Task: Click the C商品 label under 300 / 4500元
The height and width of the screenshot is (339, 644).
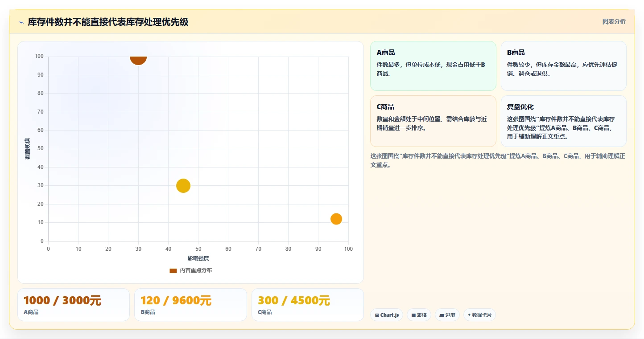Action: 265,312
